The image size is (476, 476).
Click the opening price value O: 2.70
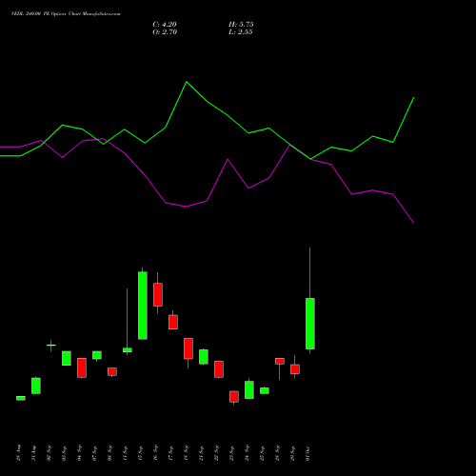[x=165, y=32]
